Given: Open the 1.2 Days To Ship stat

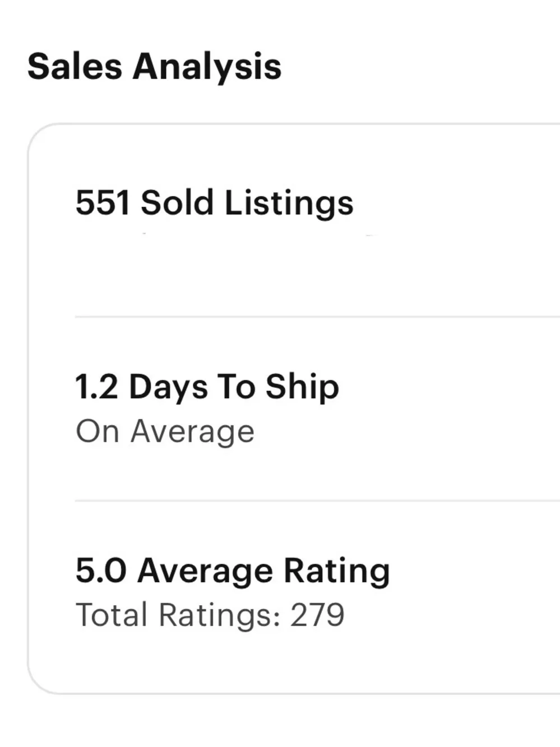Looking at the screenshot, I should point(207,387).
